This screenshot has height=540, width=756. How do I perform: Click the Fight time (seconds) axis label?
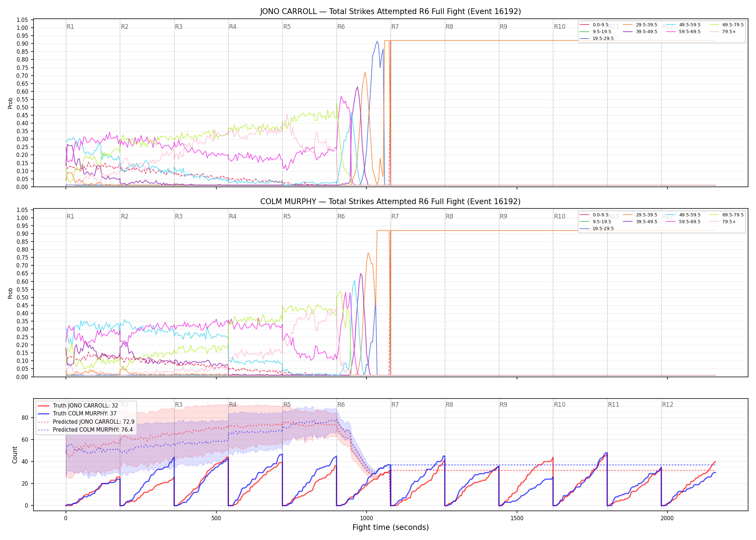(x=391, y=527)
